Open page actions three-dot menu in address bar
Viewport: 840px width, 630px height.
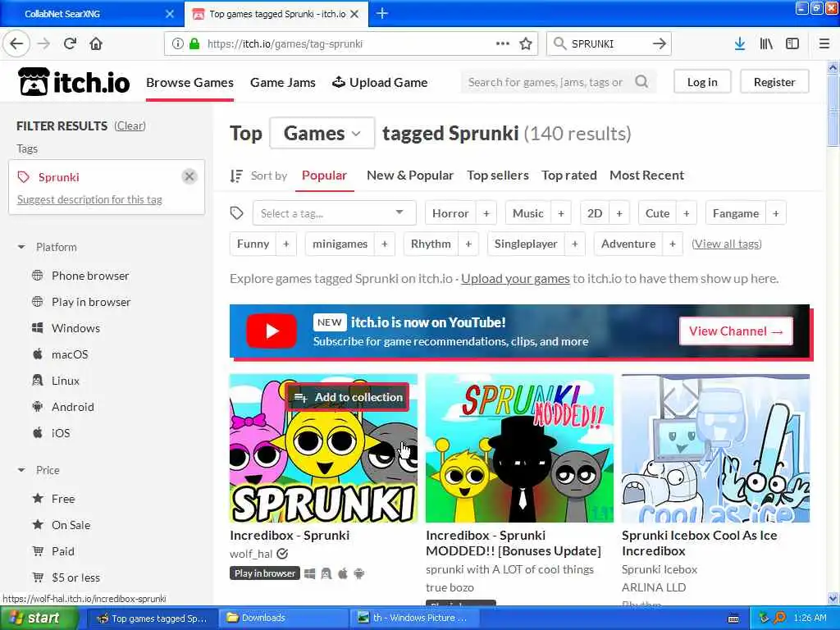click(x=503, y=44)
